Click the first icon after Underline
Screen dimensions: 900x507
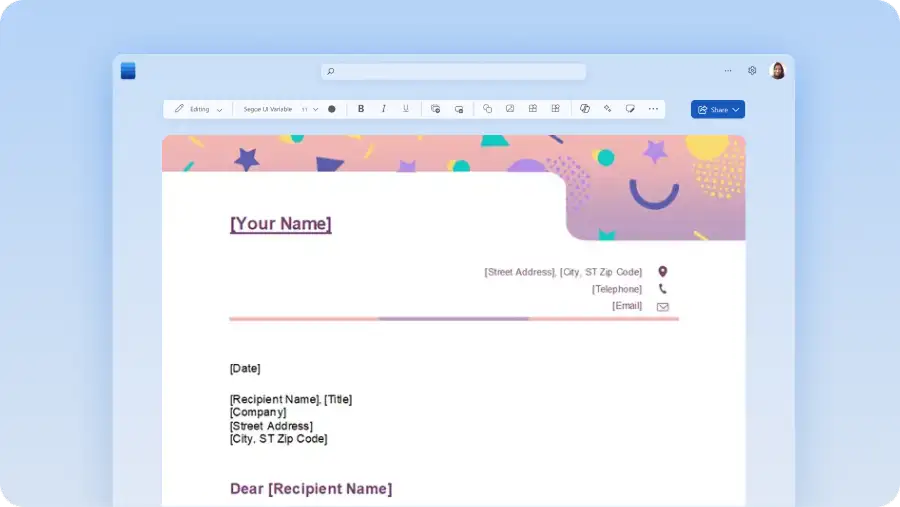pyautogui.click(x=436, y=109)
